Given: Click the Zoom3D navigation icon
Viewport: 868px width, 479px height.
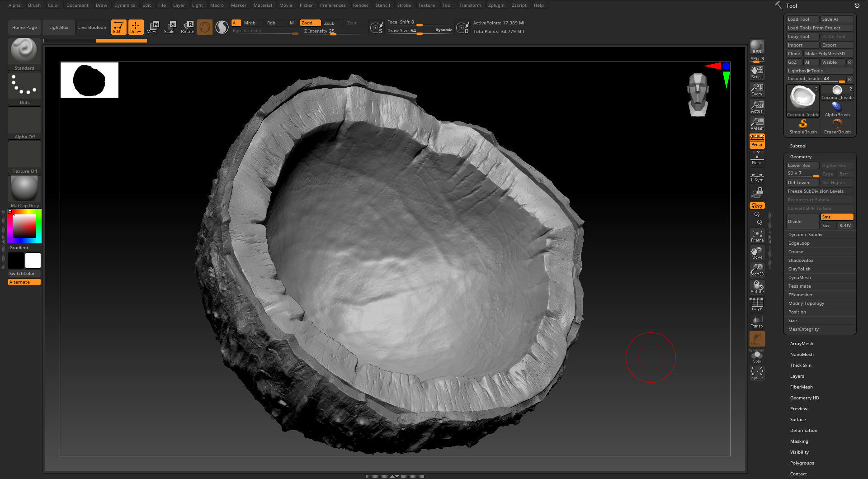Looking at the screenshot, I should tap(757, 270).
